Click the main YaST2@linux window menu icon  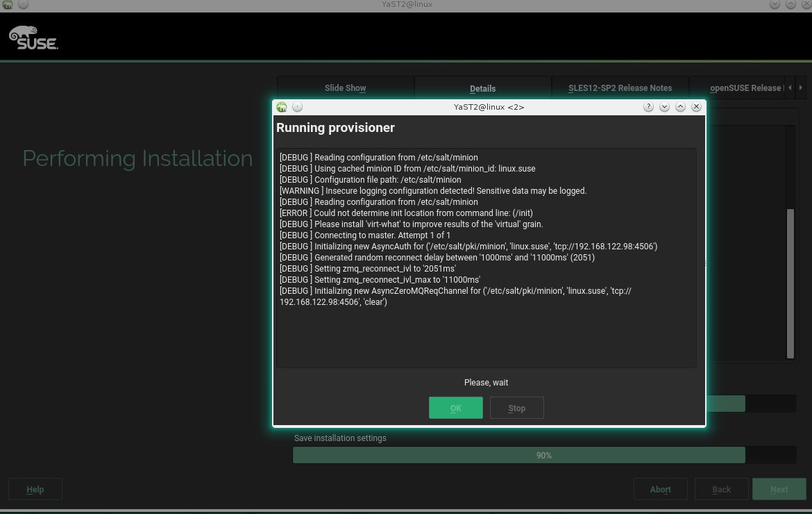[8, 5]
